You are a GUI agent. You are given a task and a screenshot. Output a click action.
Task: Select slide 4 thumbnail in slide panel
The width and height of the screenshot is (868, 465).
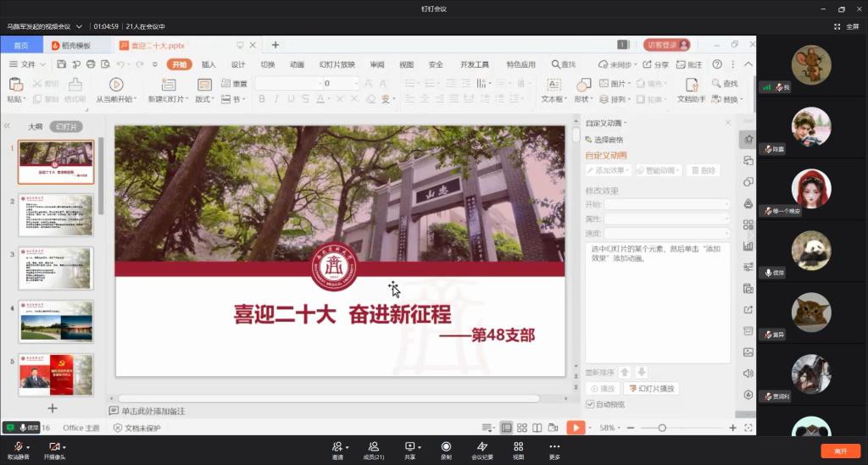point(56,321)
